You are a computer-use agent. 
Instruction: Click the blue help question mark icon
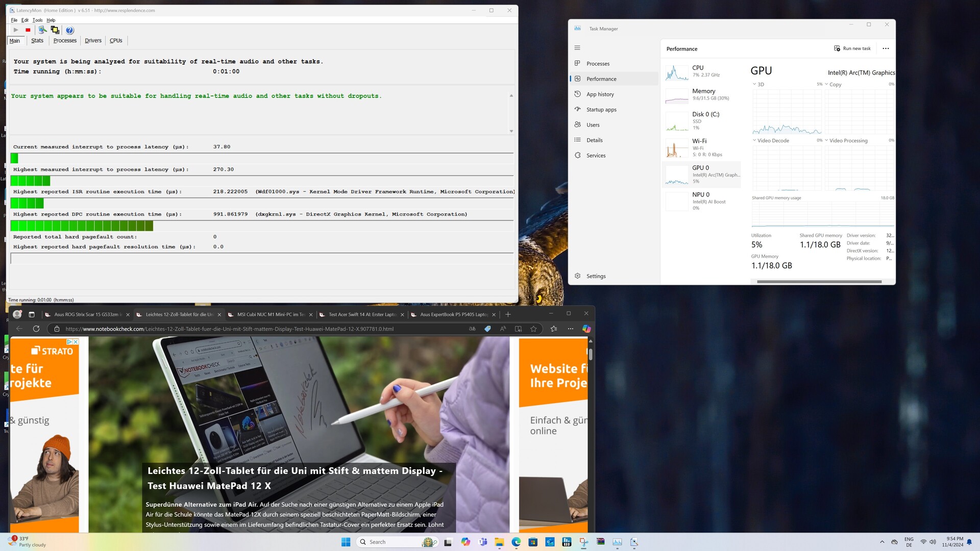click(x=70, y=30)
